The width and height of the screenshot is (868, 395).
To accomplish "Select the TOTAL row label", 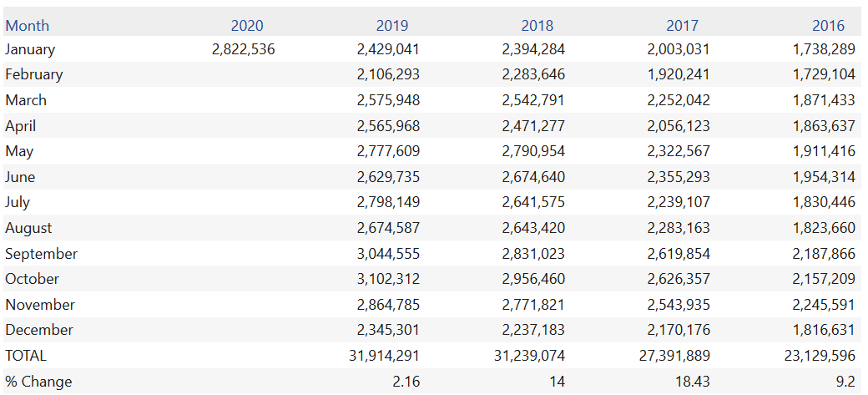I will pos(26,356).
